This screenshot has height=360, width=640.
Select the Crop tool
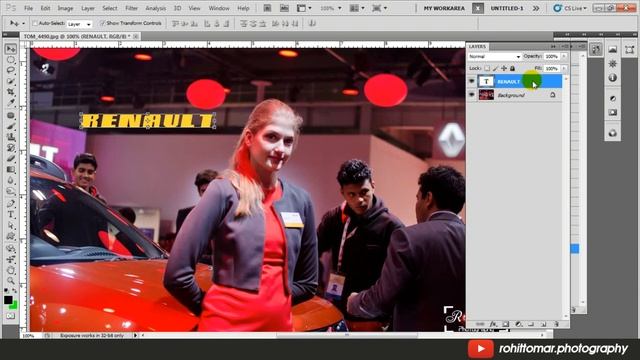pos(11,92)
